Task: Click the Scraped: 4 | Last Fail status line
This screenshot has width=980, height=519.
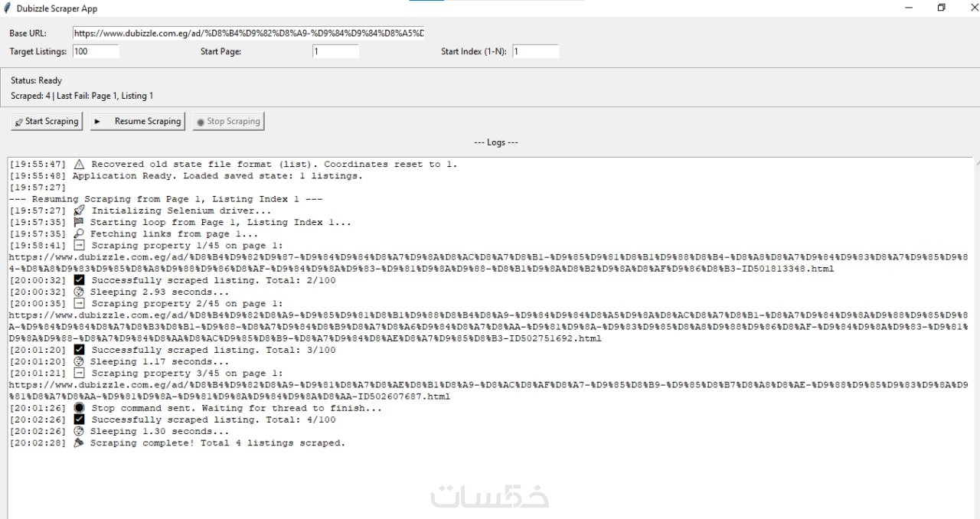Action: pos(82,96)
